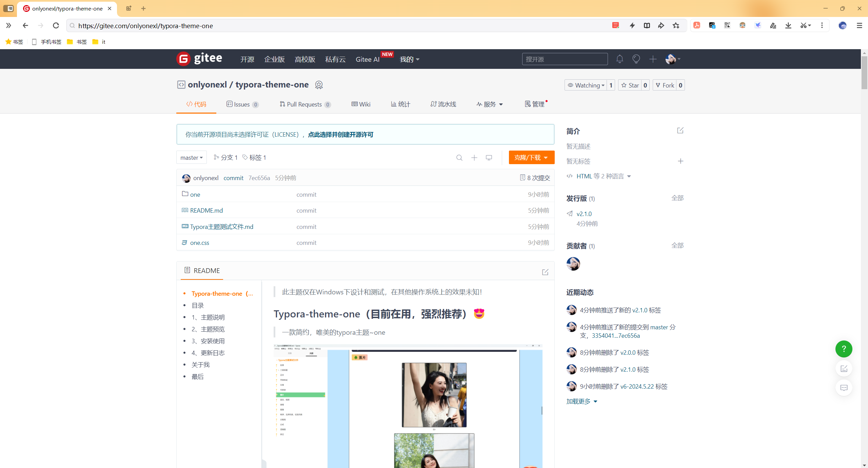The image size is (868, 468).
Task: Edit the README with pencil icon
Action: [x=545, y=272]
